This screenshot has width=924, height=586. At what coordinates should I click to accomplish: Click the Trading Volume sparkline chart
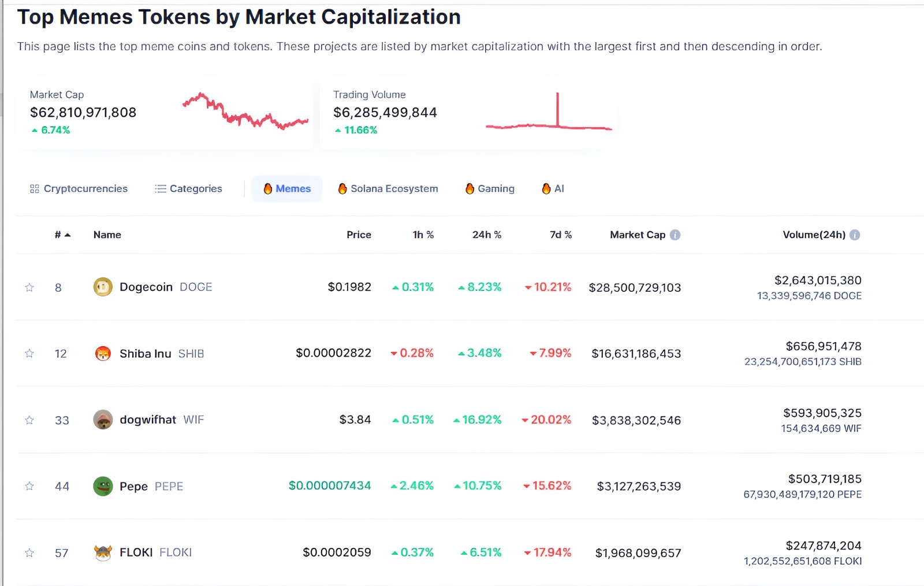click(x=549, y=112)
